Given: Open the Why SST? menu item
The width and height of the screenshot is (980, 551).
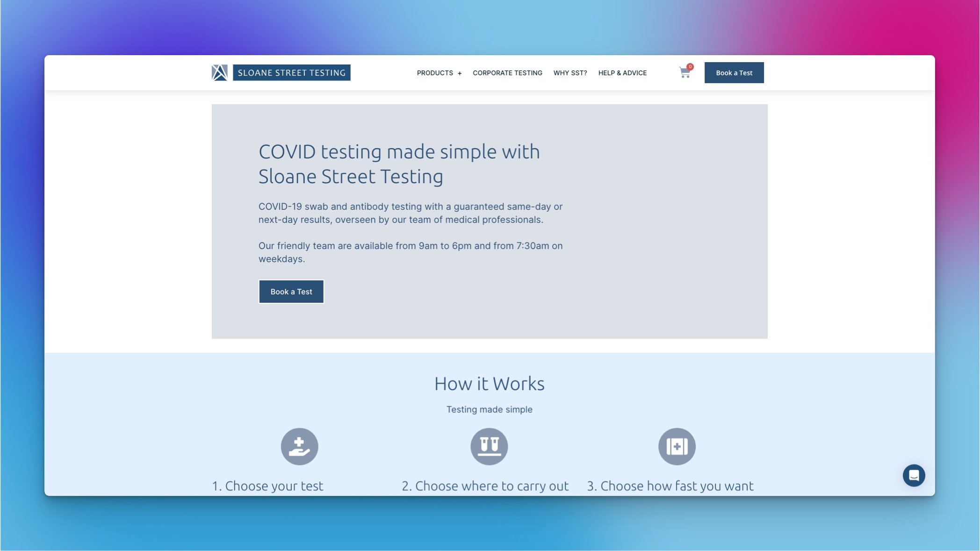Looking at the screenshot, I should click(x=570, y=73).
